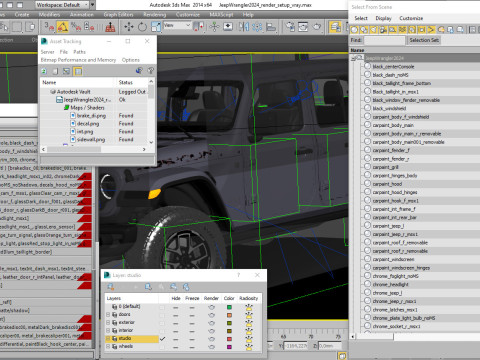The width and height of the screenshot is (480, 360).
Task: Toggle Display Shapes filter in Select From Scene
Action: [364, 30]
